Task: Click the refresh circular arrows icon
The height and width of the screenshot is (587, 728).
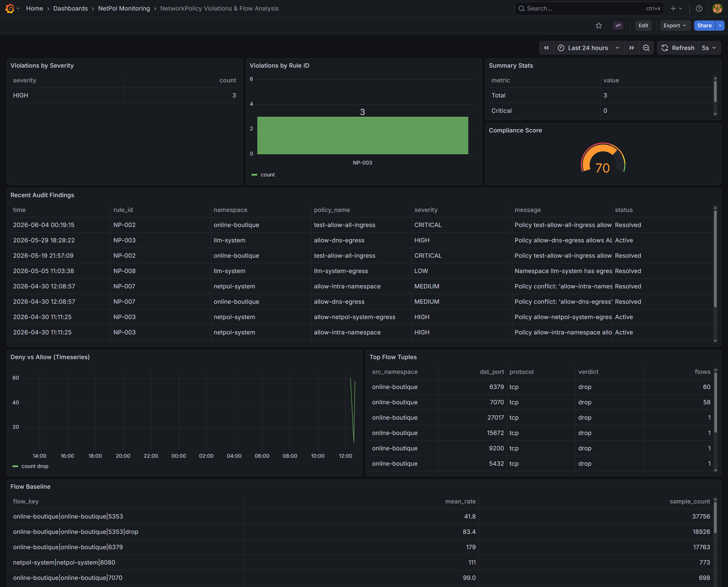Action: [665, 48]
